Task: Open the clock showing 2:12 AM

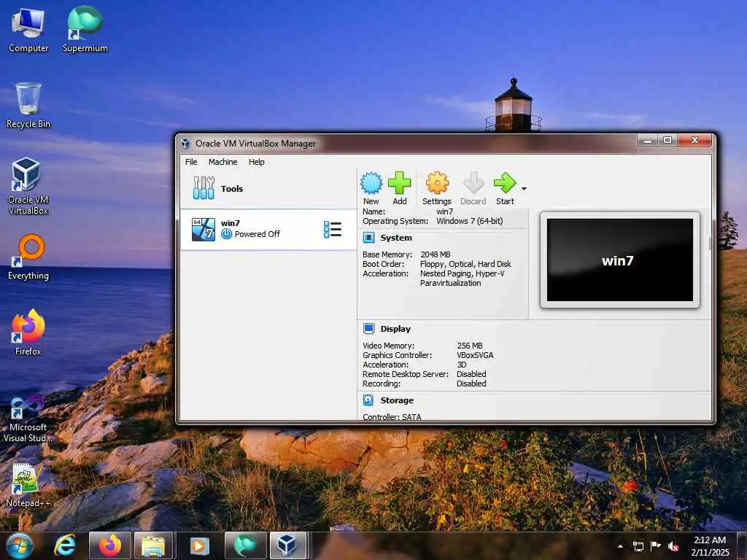Action: (x=710, y=546)
